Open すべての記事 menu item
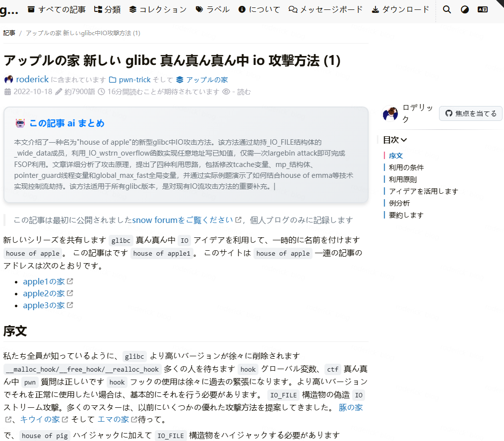 [57, 9]
